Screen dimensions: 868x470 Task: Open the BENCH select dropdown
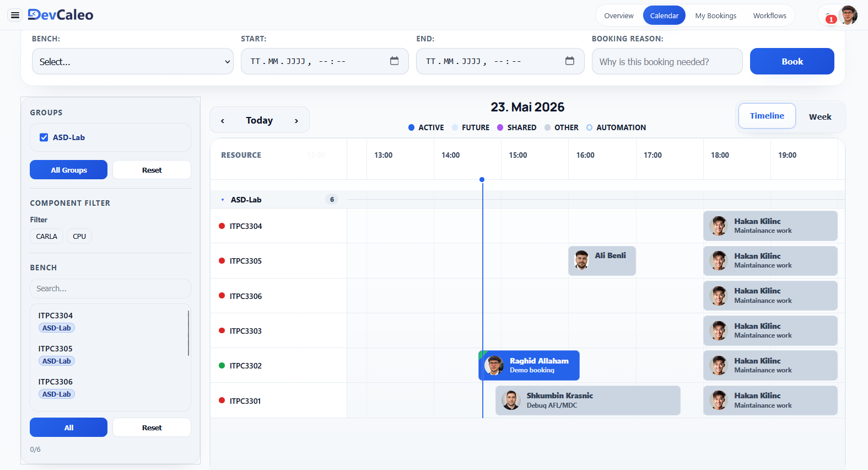tap(133, 61)
